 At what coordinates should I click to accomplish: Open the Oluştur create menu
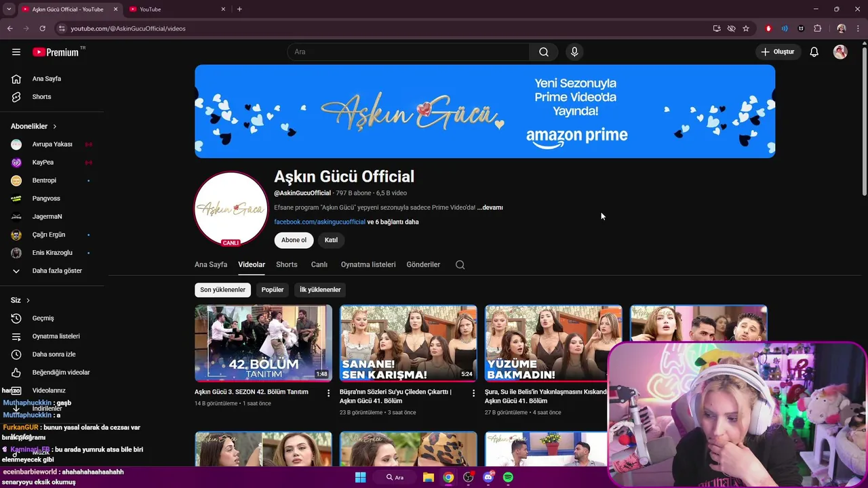click(x=777, y=52)
